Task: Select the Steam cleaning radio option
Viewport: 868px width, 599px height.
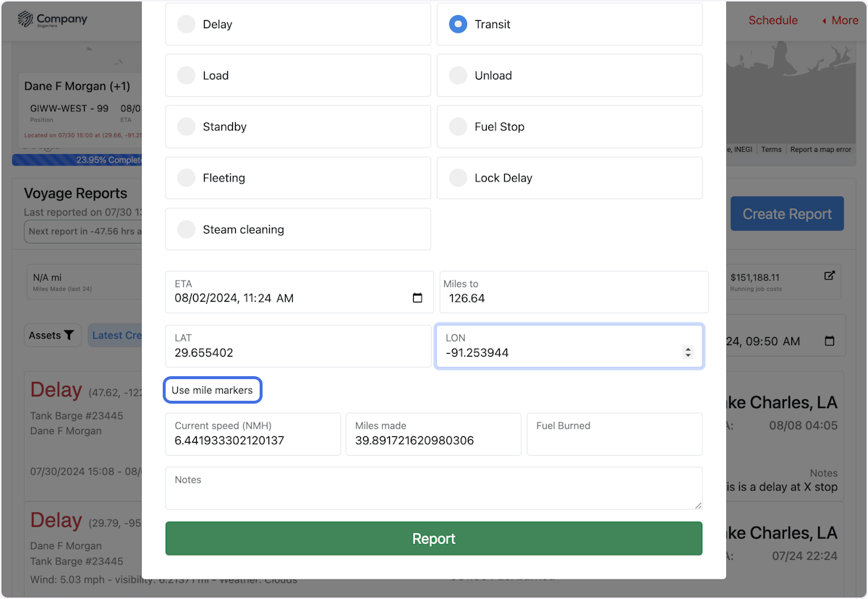Action: [187, 229]
